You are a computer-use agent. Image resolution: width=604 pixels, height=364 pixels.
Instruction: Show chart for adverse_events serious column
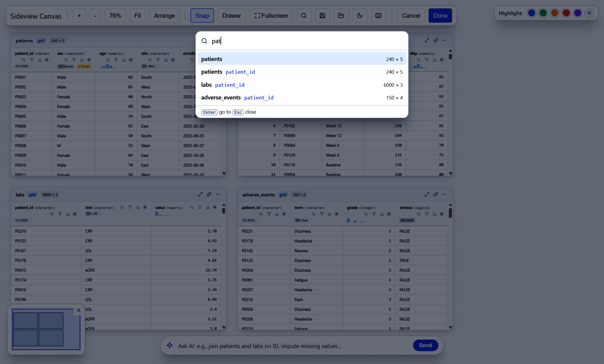click(x=435, y=214)
